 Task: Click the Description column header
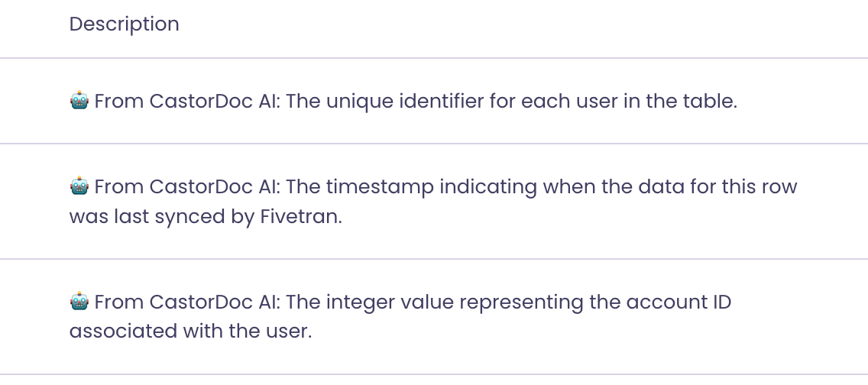[125, 24]
